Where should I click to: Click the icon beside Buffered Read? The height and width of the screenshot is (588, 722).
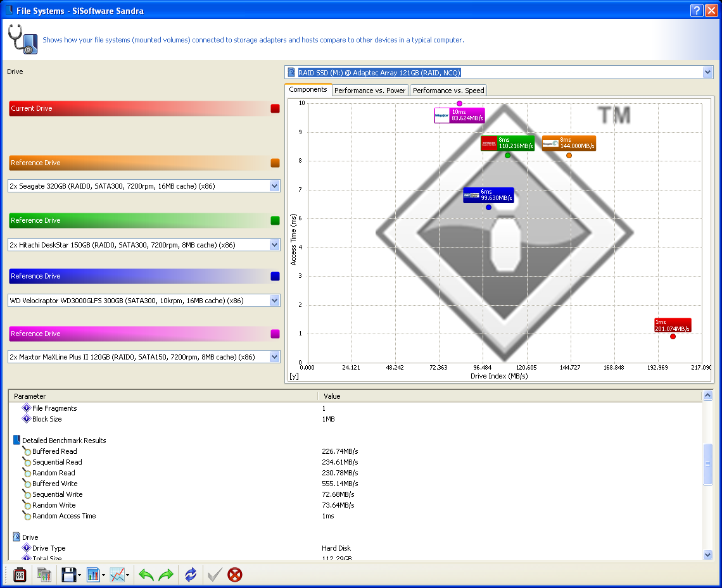(27, 451)
